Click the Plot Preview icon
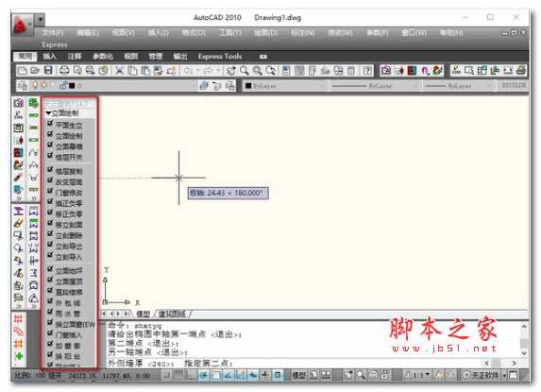This screenshot has height=392, width=541. coord(77,71)
